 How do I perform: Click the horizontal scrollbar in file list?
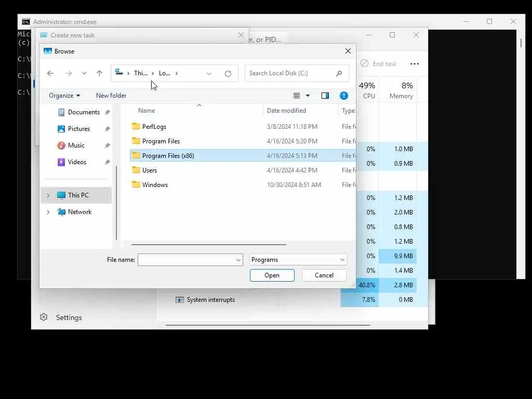pos(209,244)
